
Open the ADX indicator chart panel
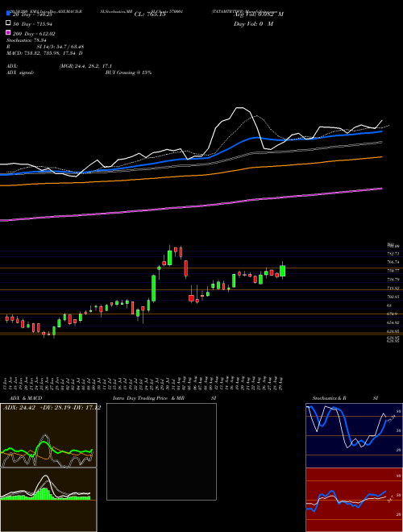(48, 435)
